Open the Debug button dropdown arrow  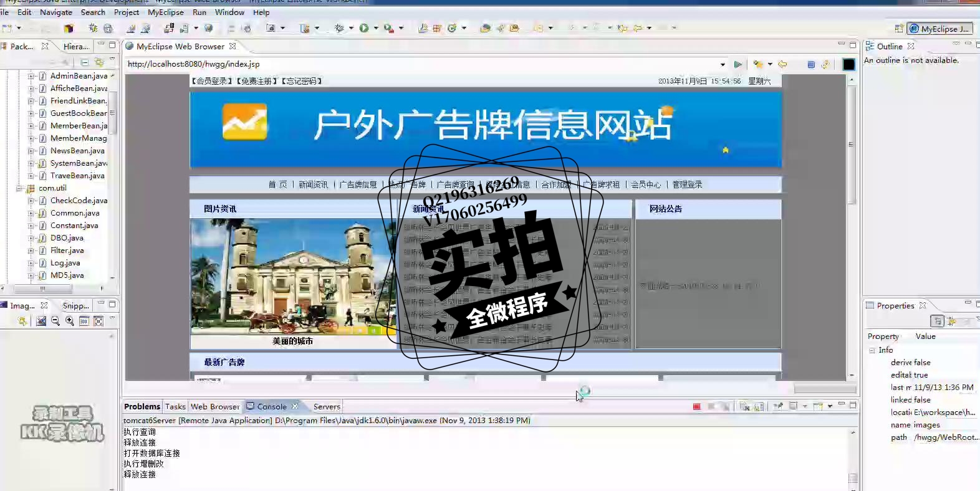(x=351, y=28)
